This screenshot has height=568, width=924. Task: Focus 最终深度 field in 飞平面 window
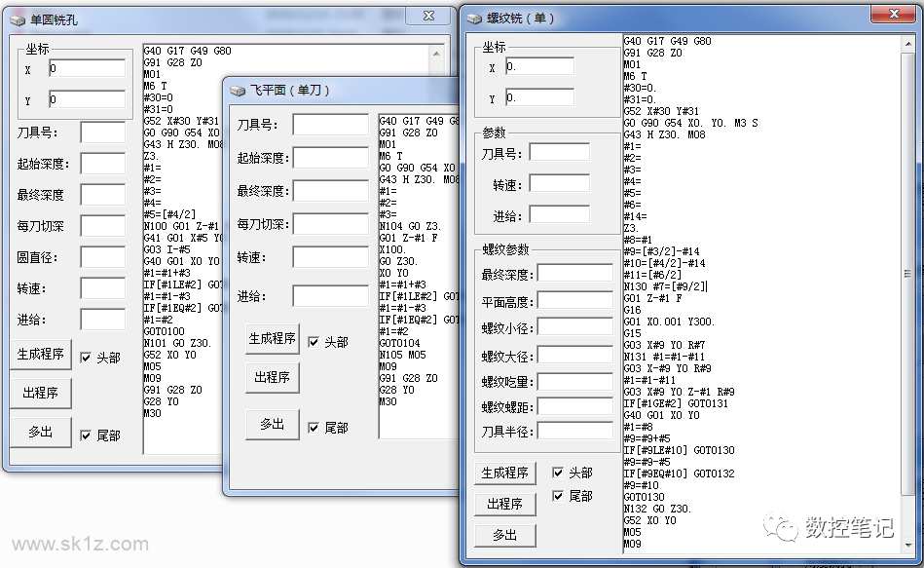tap(331, 191)
